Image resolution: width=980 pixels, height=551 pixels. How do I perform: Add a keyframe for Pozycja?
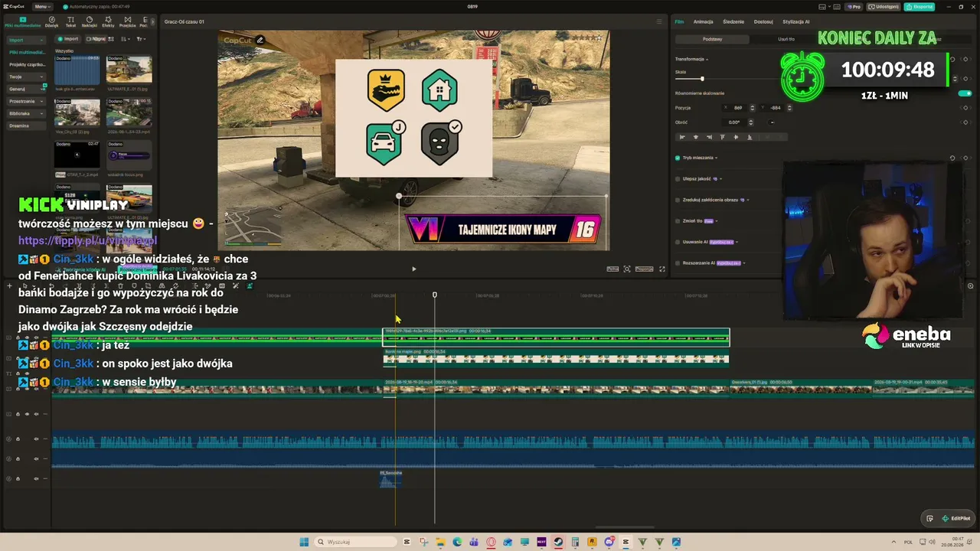[965, 108]
